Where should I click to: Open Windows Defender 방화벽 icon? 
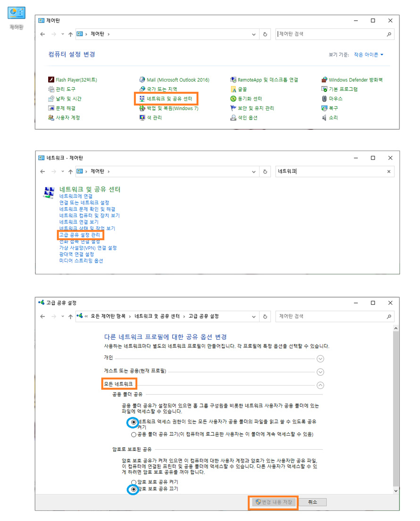click(325, 80)
